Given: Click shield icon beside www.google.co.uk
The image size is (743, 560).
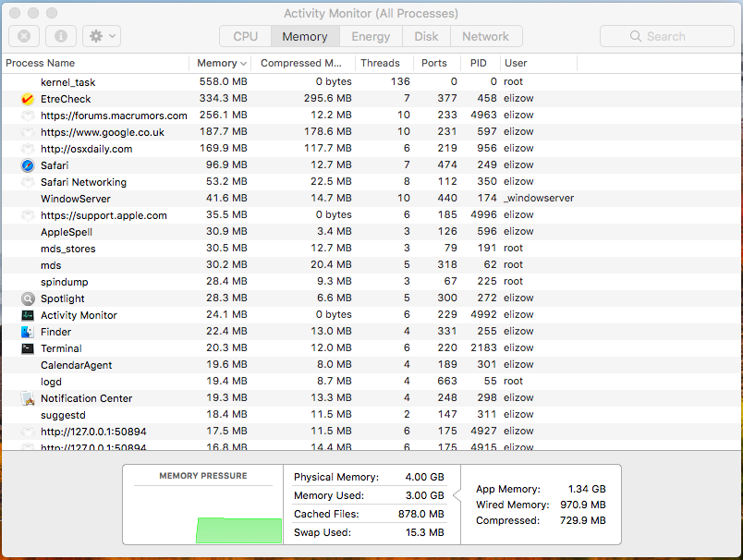Looking at the screenshot, I should click(28, 132).
